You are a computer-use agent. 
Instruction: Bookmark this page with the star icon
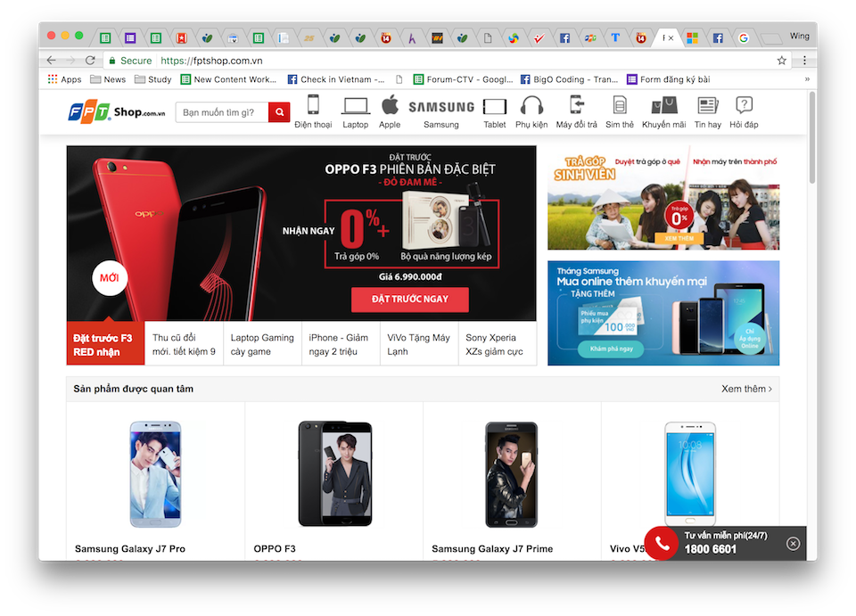782,61
